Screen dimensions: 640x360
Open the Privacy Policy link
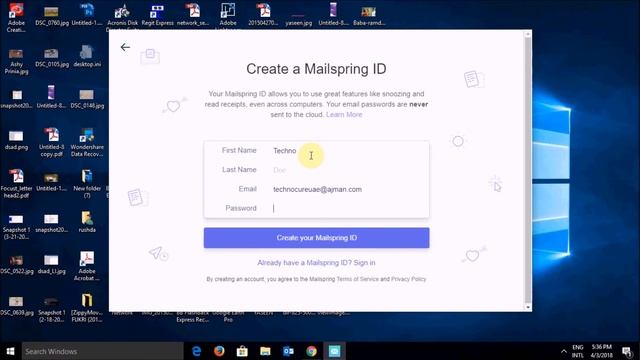pyautogui.click(x=409, y=279)
